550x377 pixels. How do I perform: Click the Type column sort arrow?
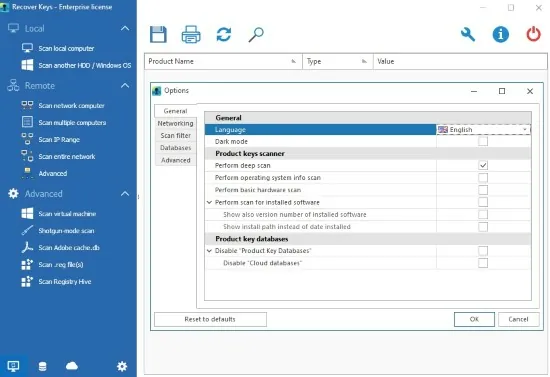[364, 61]
